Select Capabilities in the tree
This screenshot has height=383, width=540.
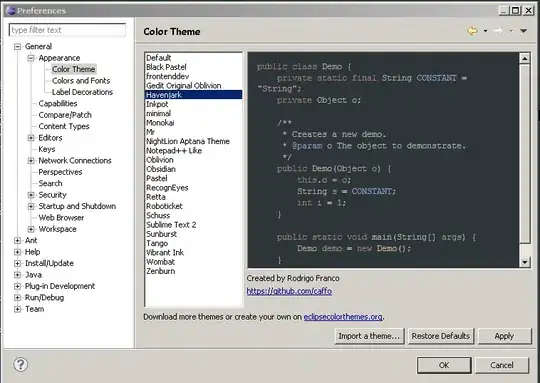click(58, 103)
